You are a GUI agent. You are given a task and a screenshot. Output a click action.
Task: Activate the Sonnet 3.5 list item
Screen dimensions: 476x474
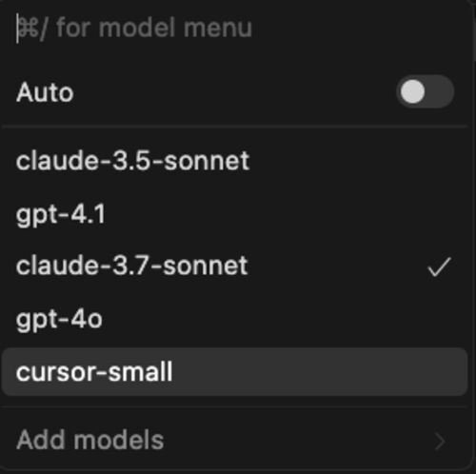pyautogui.click(x=235, y=161)
